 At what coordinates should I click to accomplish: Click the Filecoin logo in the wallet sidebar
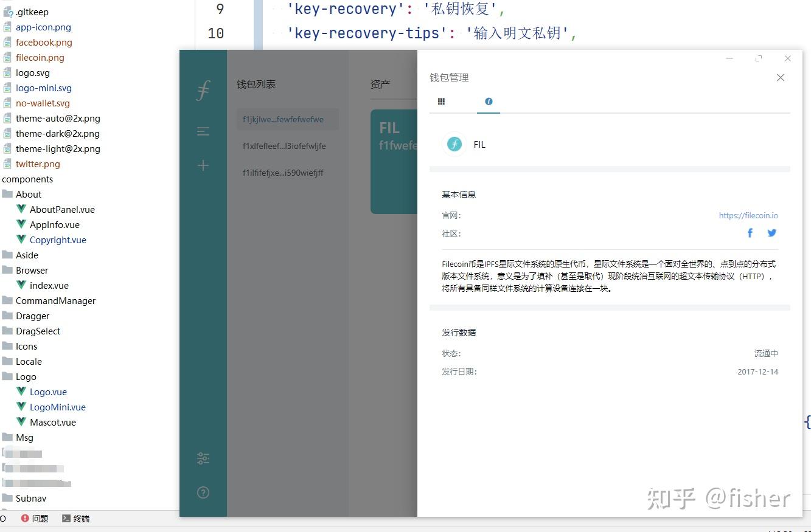203,90
